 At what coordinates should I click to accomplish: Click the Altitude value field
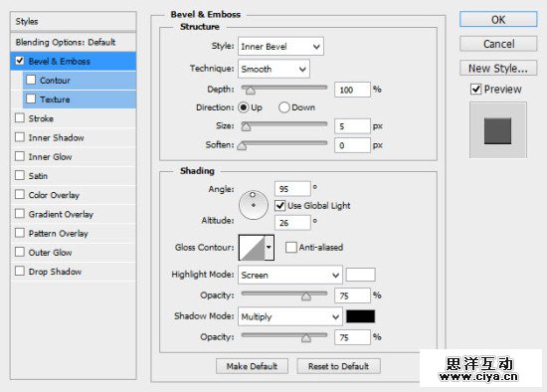coord(292,223)
